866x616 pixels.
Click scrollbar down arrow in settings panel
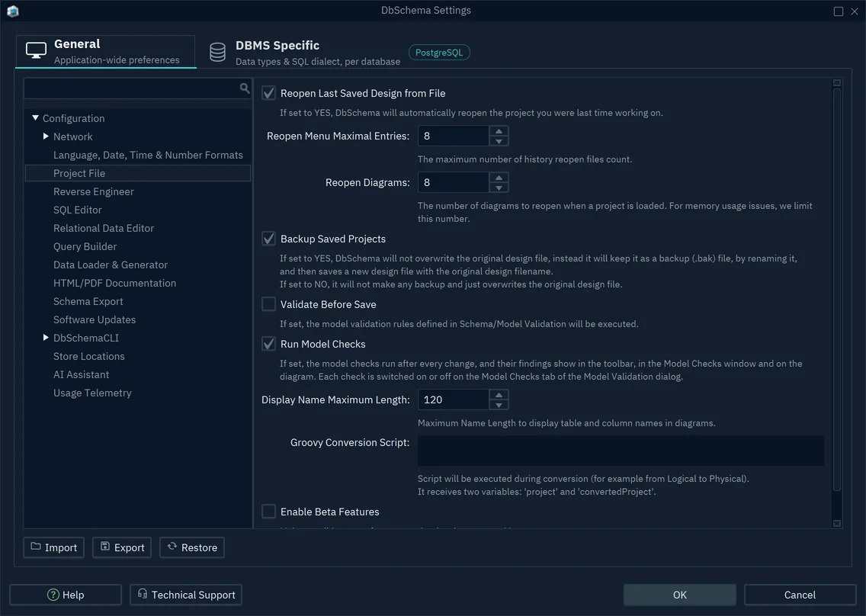click(837, 523)
